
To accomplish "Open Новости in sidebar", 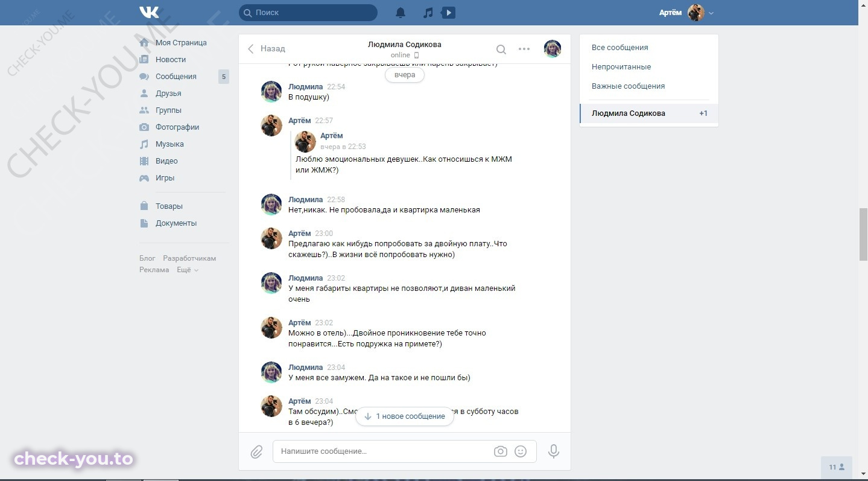I will point(171,60).
